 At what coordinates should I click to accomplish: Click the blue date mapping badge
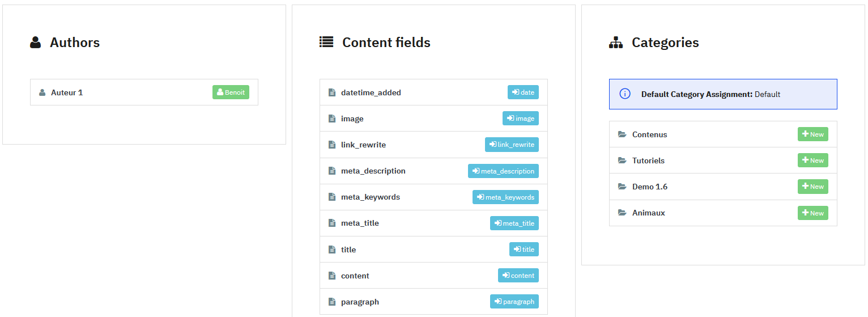pos(523,92)
